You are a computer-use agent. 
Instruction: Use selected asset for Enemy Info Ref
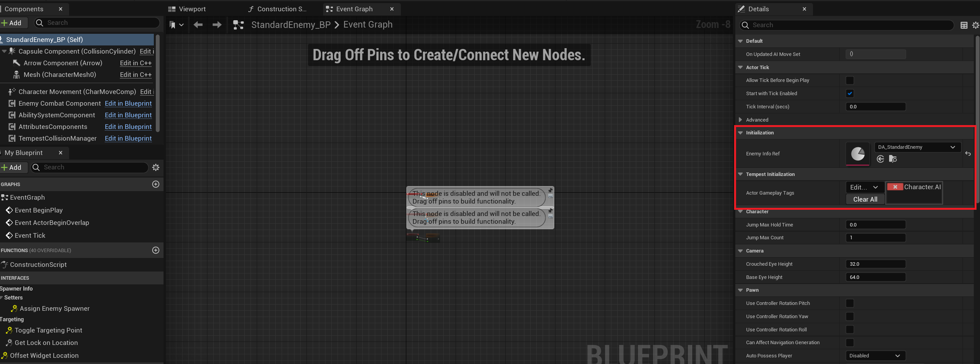[x=881, y=159]
